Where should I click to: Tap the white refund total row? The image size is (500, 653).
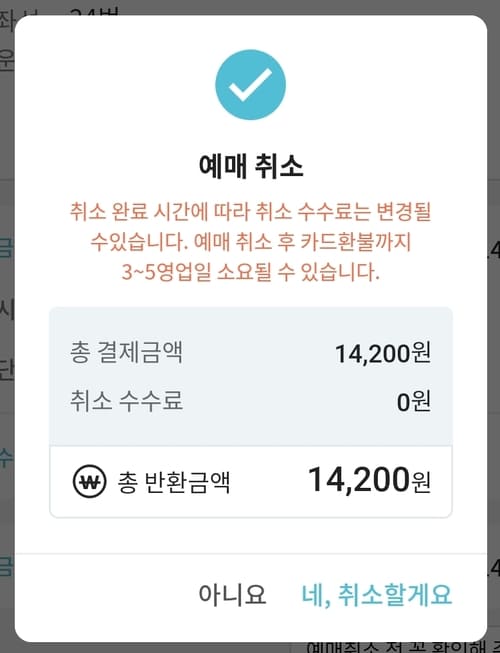click(x=251, y=482)
